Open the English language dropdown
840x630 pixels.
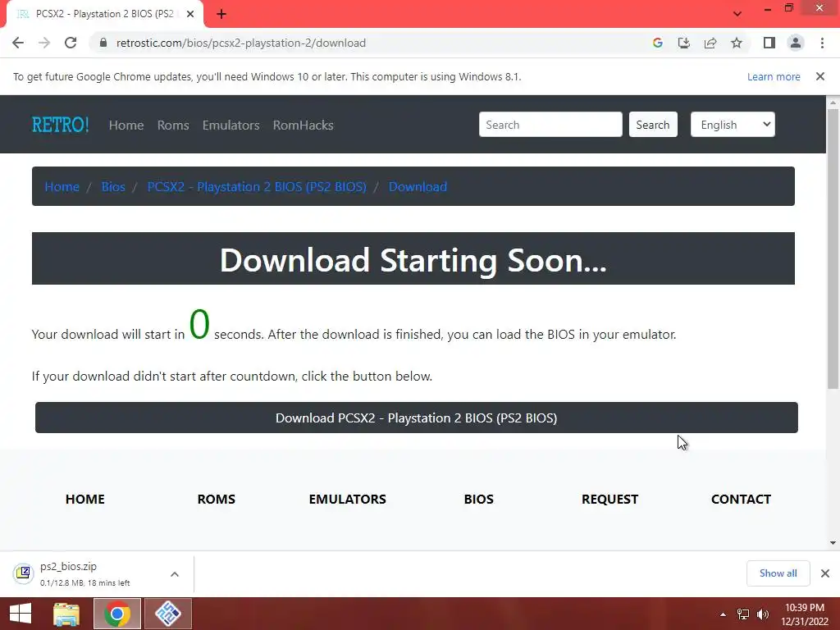(733, 125)
